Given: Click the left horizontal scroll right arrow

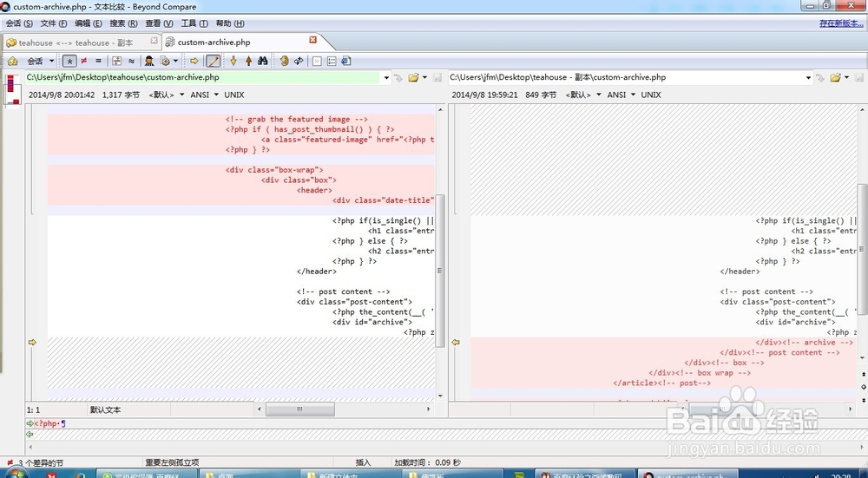Looking at the screenshot, I should 429,409.
